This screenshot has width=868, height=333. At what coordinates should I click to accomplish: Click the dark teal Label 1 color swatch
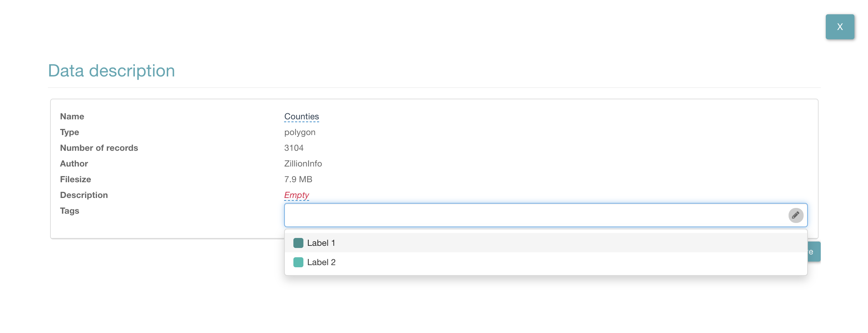tap(298, 243)
